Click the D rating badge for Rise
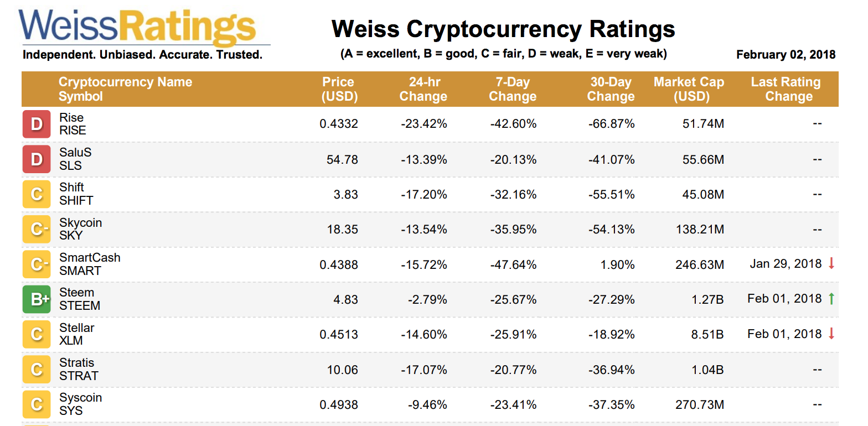This screenshot has height=426, width=868. click(x=37, y=124)
